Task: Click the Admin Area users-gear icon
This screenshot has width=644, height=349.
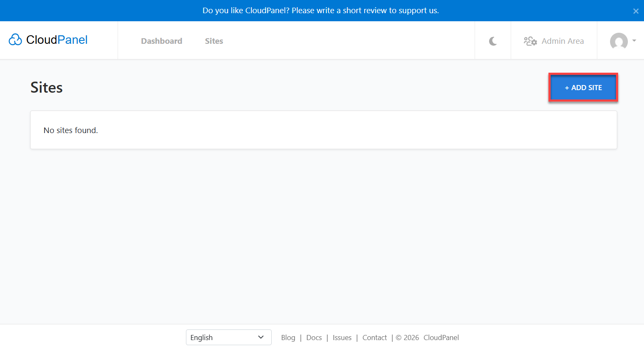Action: 530,41
